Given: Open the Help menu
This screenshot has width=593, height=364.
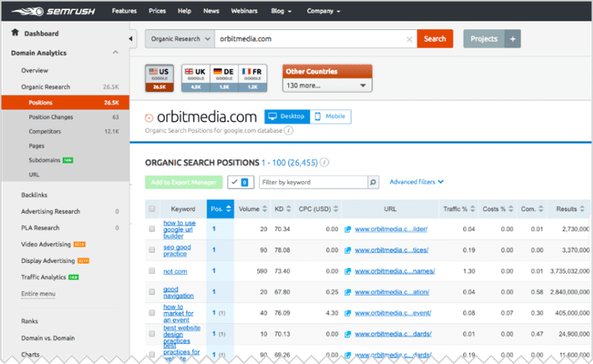Looking at the screenshot, I should point(185,11).
